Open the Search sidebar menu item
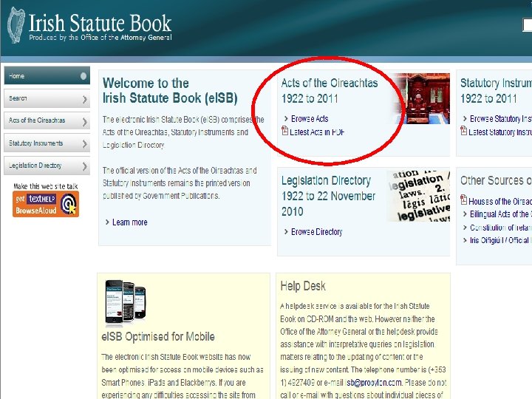The image size is (532, 399). (47, 98)
